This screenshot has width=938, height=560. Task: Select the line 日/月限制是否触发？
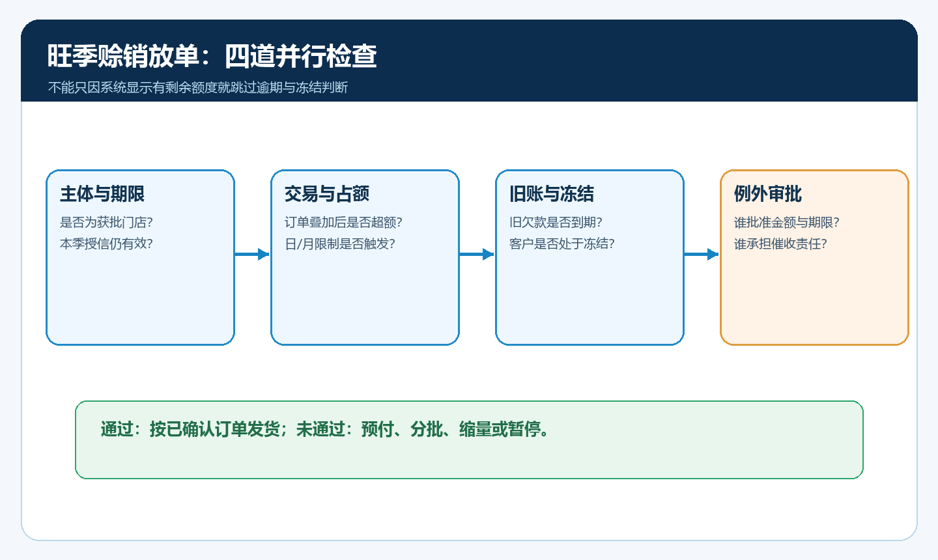click(340, 244)
